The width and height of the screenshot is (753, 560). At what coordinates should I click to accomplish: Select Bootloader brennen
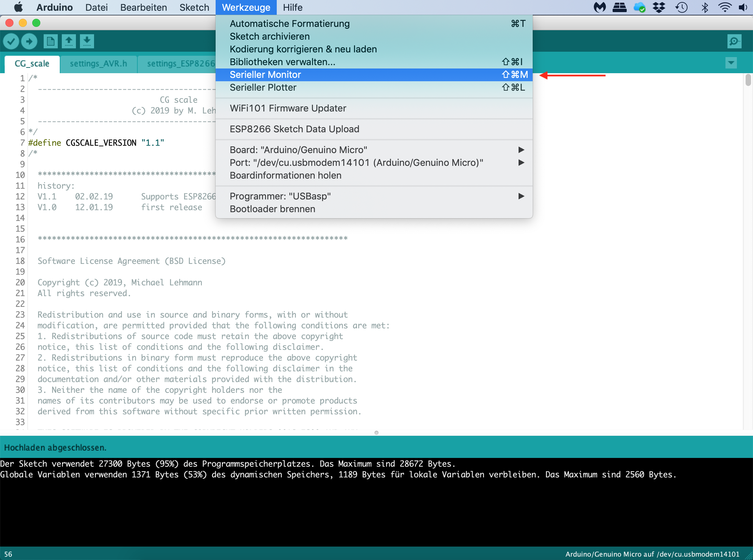click(x=374, y=209)
